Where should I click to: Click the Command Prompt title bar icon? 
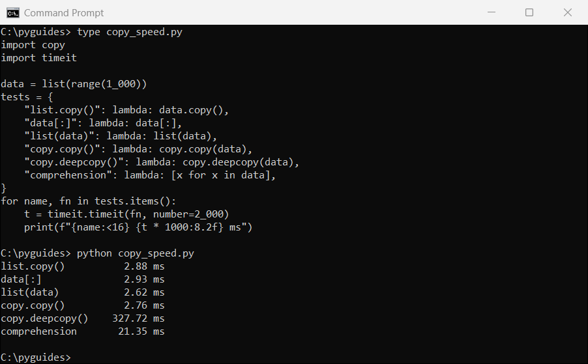(x=13, y=13)
